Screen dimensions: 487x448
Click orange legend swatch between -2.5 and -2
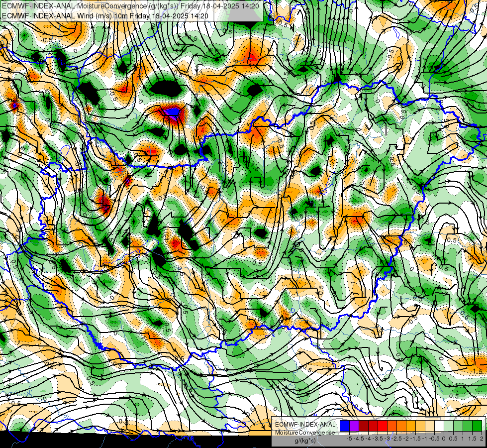point(401,426)
